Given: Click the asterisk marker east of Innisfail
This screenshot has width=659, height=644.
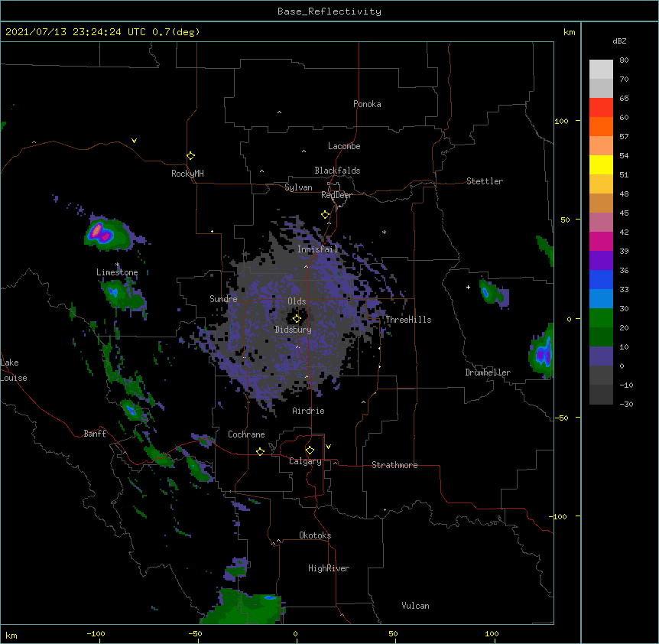Looking at the screenshot, I should [384, 232].
